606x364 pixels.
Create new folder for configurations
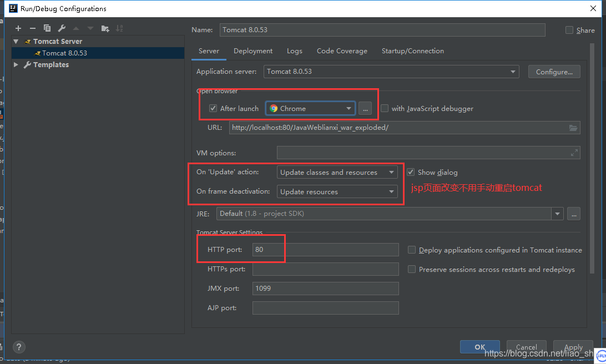[x=105, y=28]
